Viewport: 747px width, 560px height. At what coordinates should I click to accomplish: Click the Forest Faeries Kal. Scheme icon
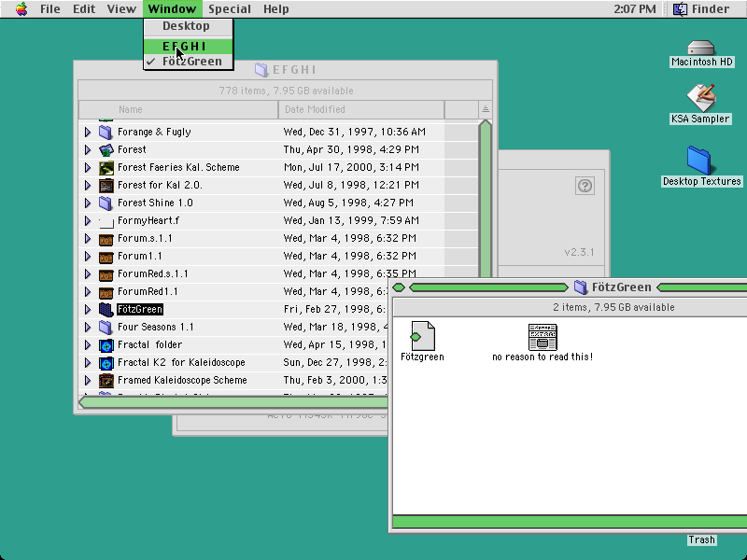tap(106, 168)
